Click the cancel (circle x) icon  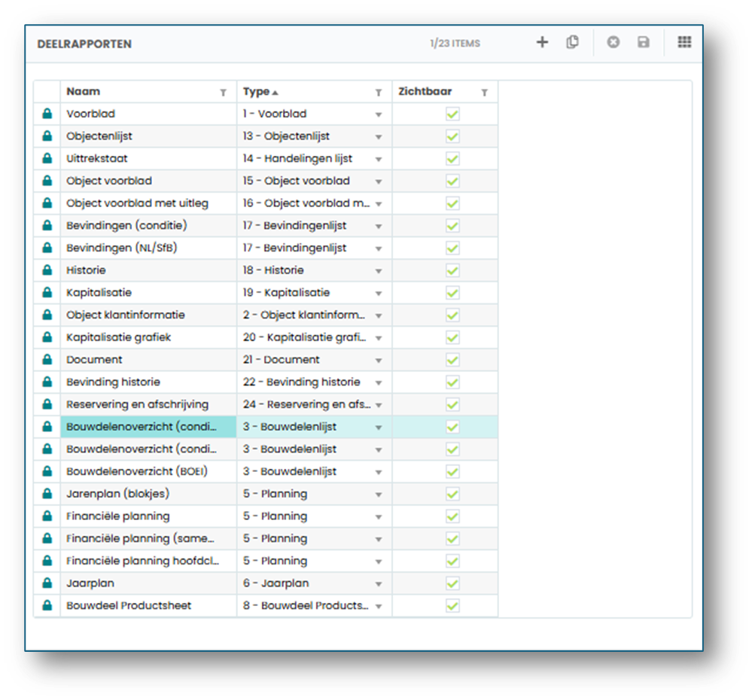(x=613, y=42)
